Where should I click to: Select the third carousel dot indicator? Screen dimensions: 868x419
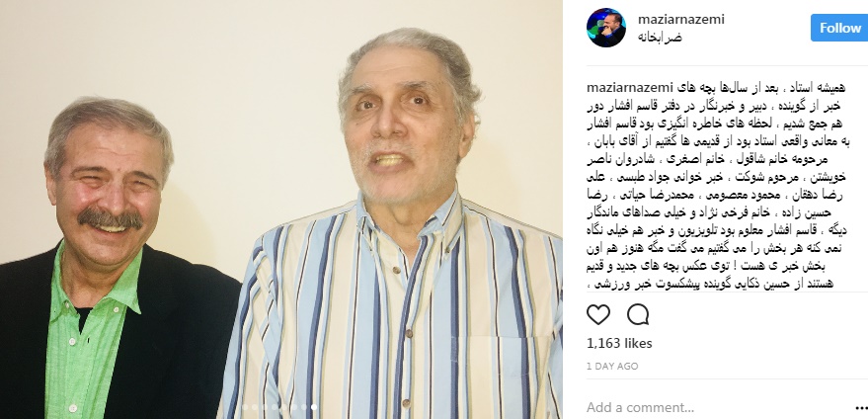pos(265,407)
